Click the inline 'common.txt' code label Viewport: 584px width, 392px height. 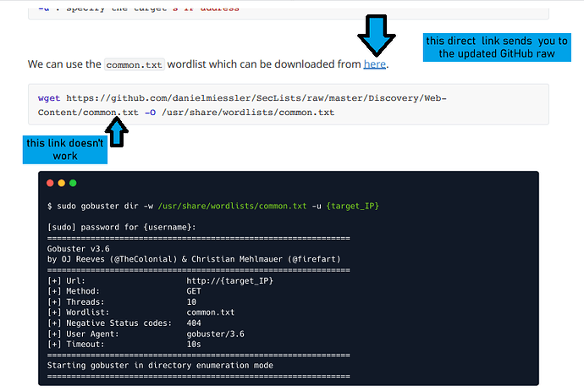click(134, 65)
